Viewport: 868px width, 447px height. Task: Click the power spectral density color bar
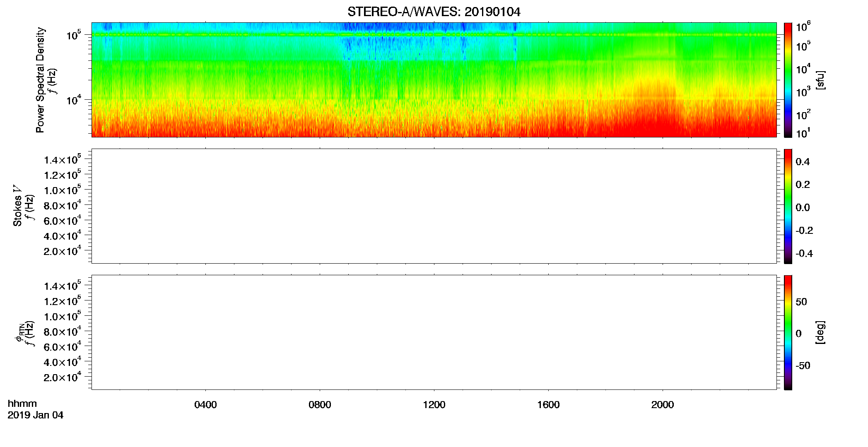coord(788,80)
